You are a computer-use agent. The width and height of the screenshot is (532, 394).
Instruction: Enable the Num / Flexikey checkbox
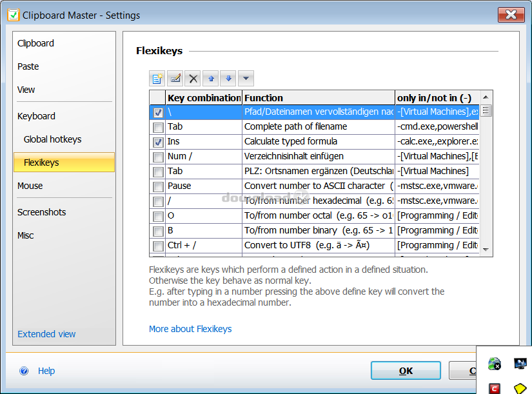pos(158,157)
